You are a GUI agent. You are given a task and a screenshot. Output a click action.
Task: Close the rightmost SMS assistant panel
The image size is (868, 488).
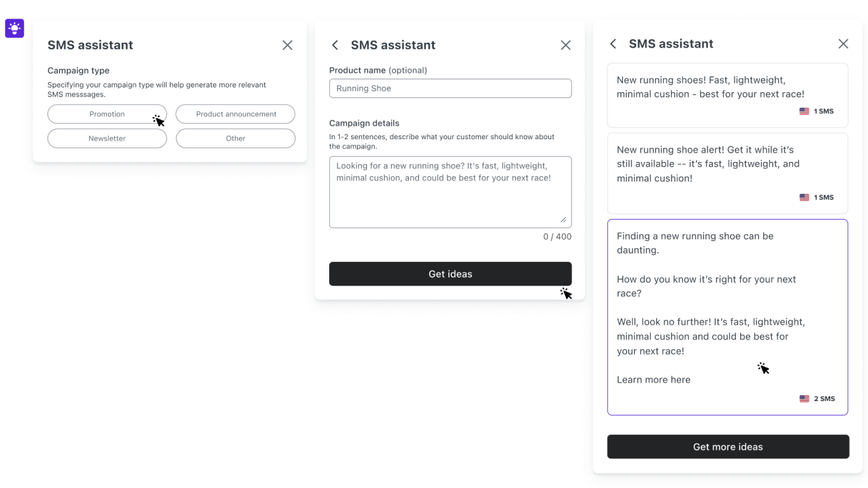point(843,43)
